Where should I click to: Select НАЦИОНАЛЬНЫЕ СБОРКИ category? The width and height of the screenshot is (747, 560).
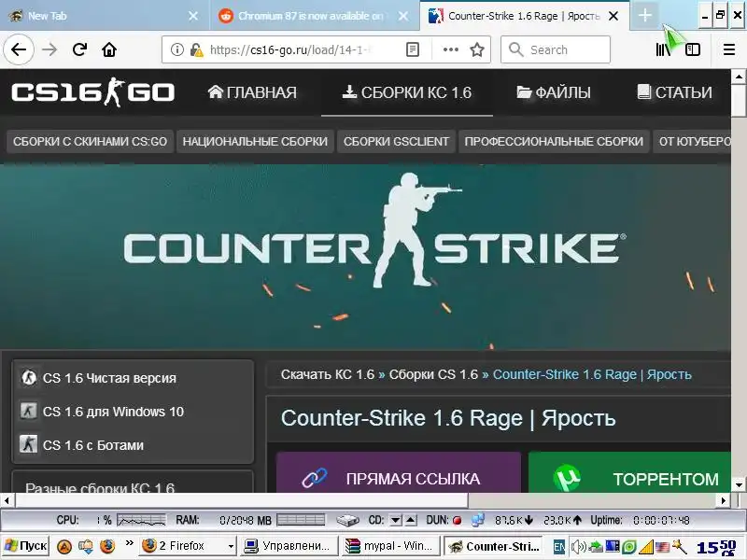(x=255, y=142)
